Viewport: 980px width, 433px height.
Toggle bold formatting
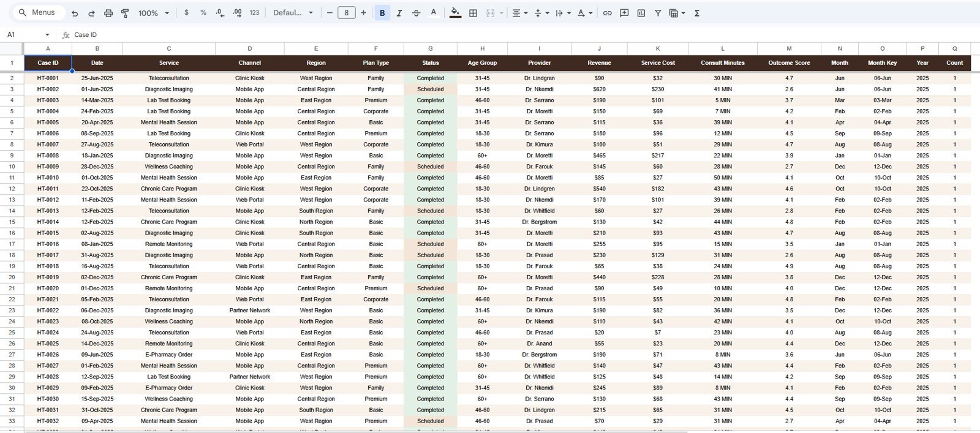point(382,13)
